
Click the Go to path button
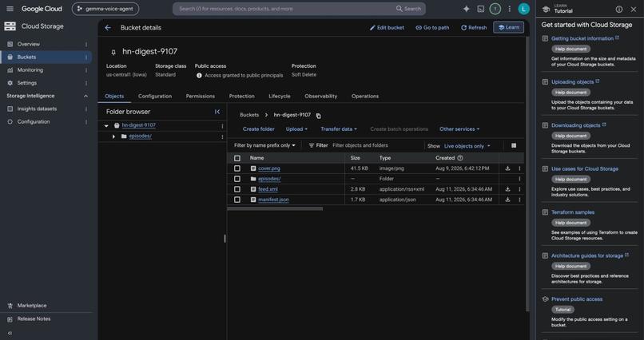(432, 27)
